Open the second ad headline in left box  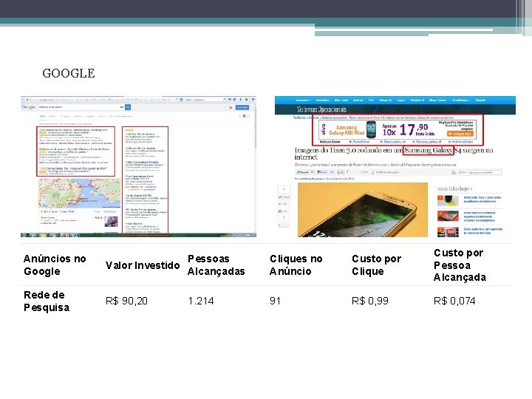click(x=75, y=149)
